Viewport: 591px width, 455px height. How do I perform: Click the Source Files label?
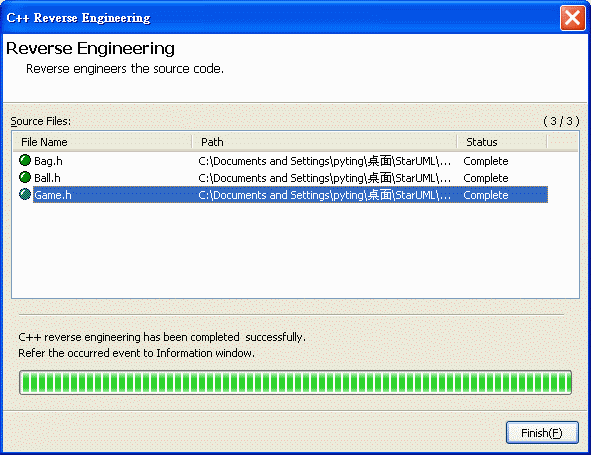coord(41,121)
